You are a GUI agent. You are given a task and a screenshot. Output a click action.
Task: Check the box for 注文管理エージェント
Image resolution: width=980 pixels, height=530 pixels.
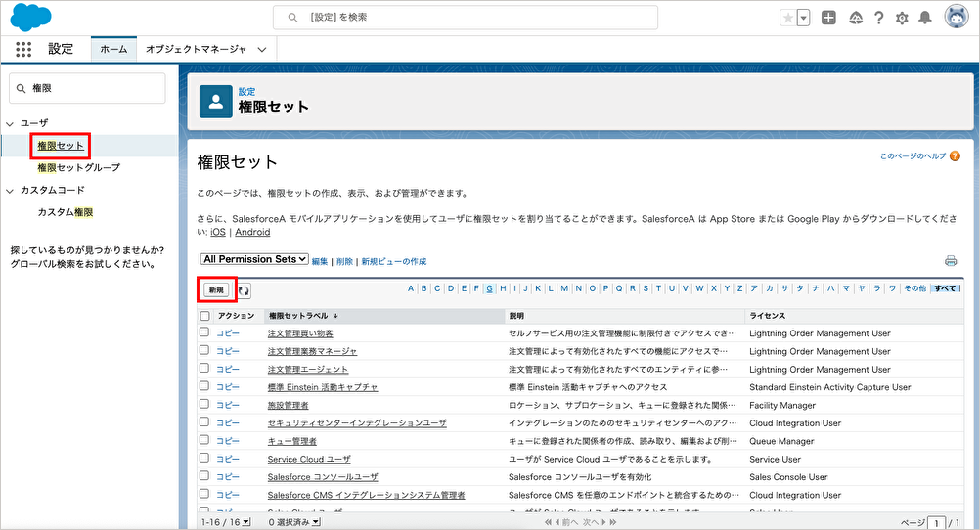[x=204, y=369]
